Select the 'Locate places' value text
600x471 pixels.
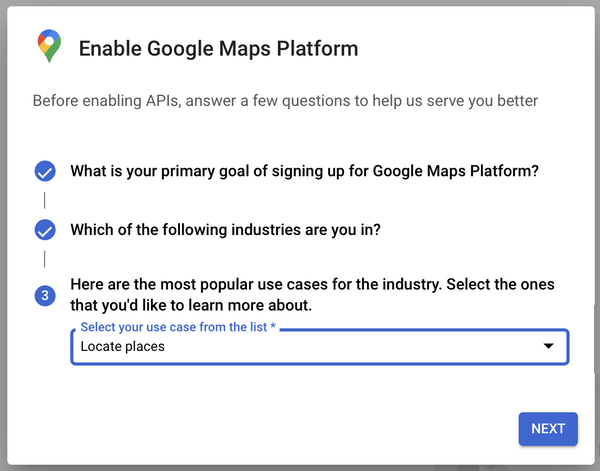click(122, 346)
